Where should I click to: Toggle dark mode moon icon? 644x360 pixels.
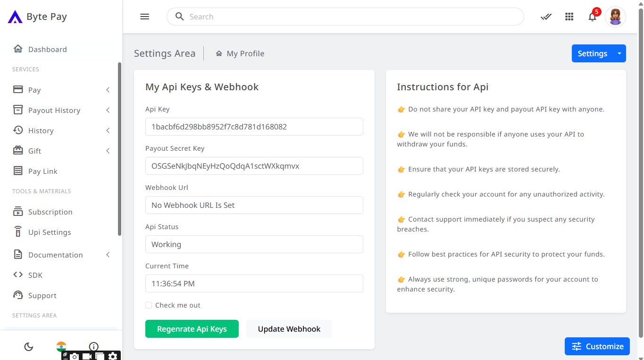click(29, 347)
